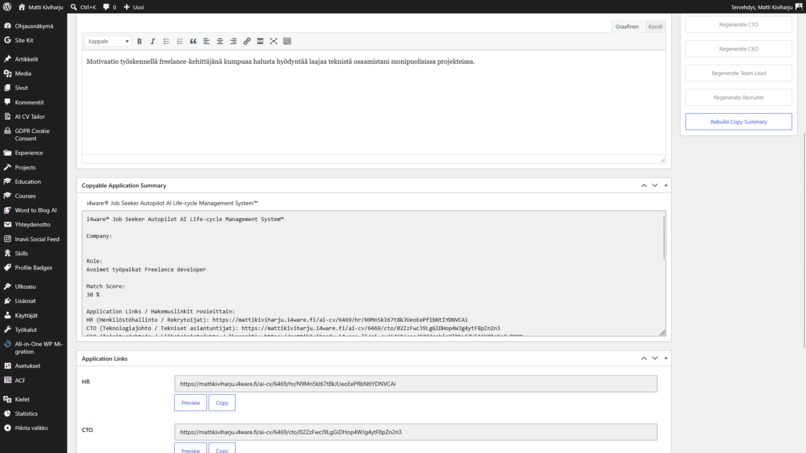The image size is (806, 453).
Task: Align text right in editor
Action: (233, 41)
